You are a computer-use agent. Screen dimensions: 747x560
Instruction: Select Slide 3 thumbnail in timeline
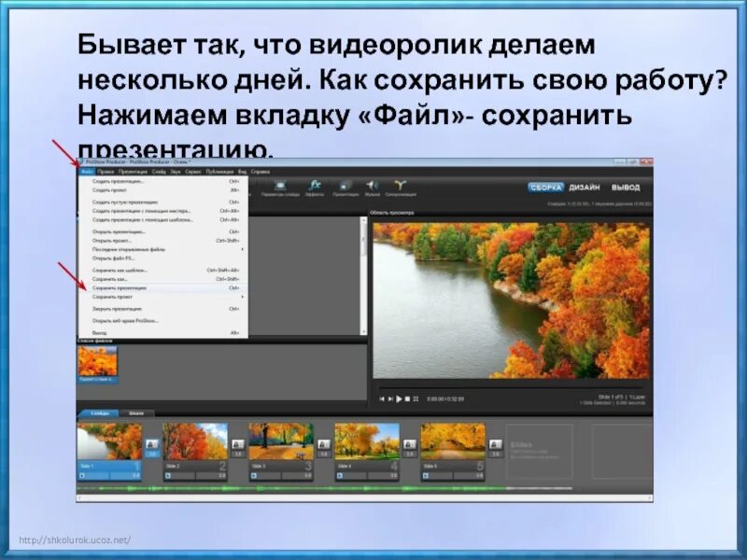pyautogui.click(x=281, y=441)
